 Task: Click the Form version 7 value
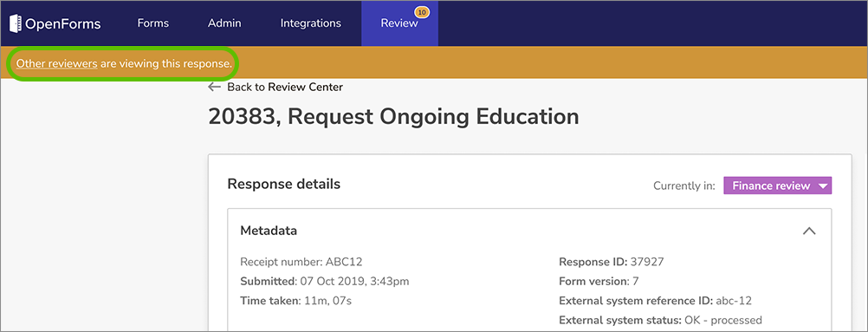coord(635,281)
